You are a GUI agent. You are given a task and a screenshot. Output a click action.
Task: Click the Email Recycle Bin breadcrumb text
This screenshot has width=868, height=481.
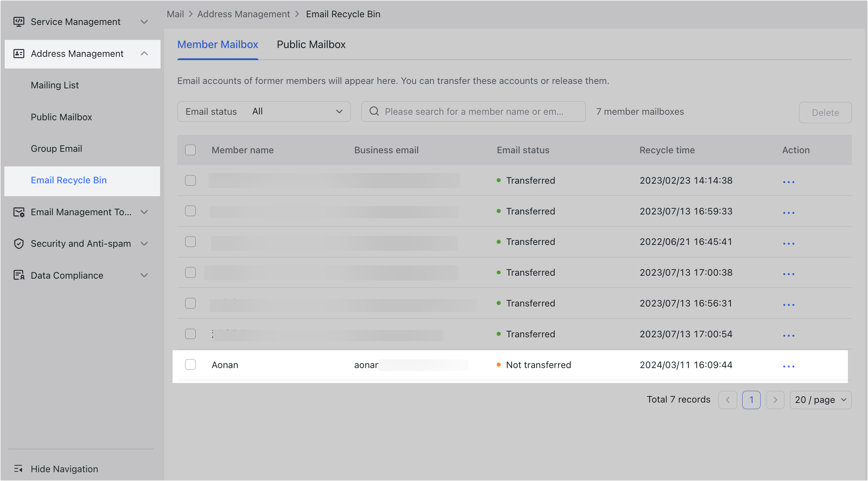[343, 14]
